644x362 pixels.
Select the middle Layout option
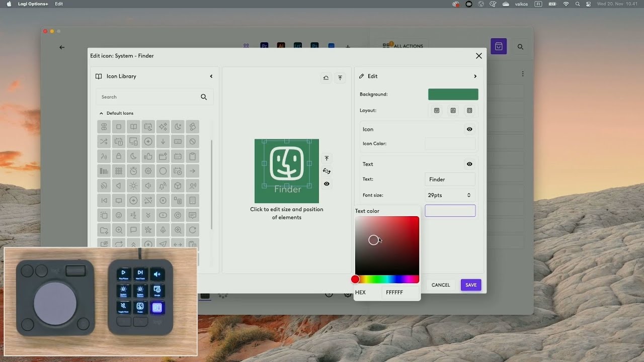tap(453, 111)
